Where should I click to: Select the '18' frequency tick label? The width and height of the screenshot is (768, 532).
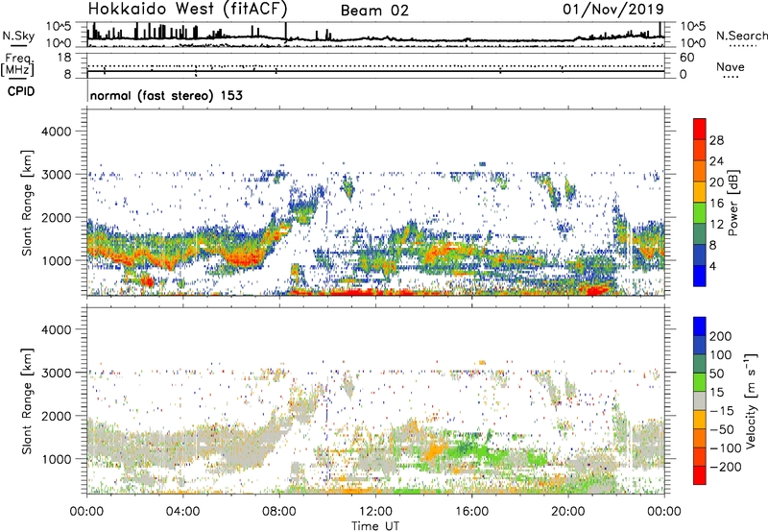(x=64, y=57)
